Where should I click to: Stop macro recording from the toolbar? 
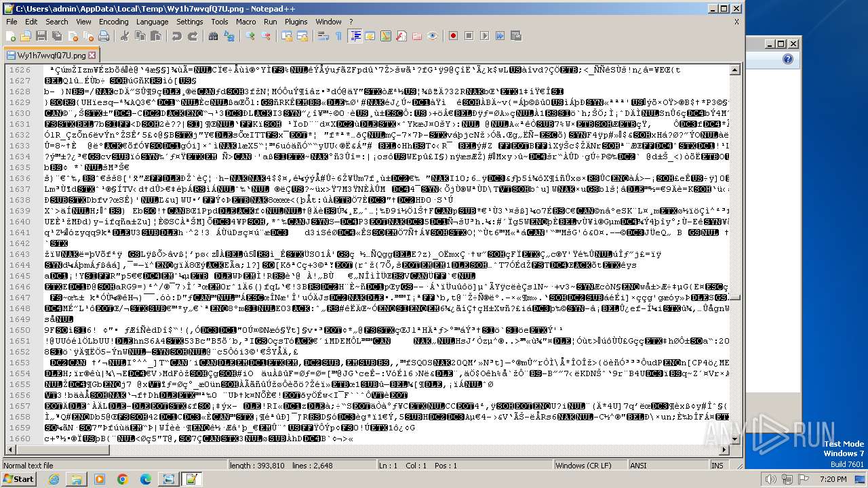coord(469,36)
